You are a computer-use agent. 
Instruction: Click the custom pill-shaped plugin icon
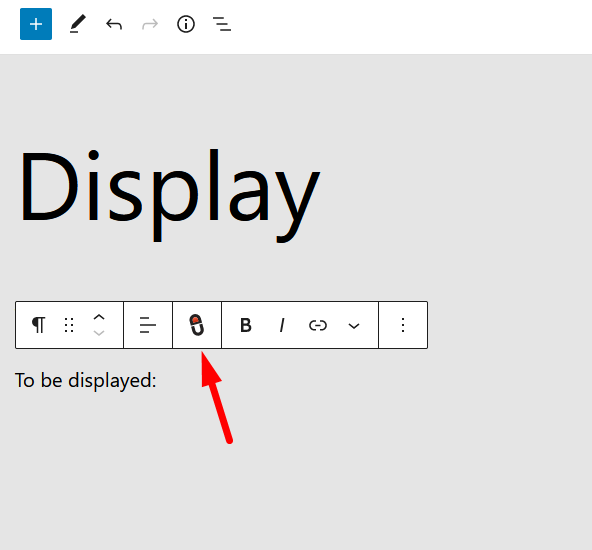[197, 325]
